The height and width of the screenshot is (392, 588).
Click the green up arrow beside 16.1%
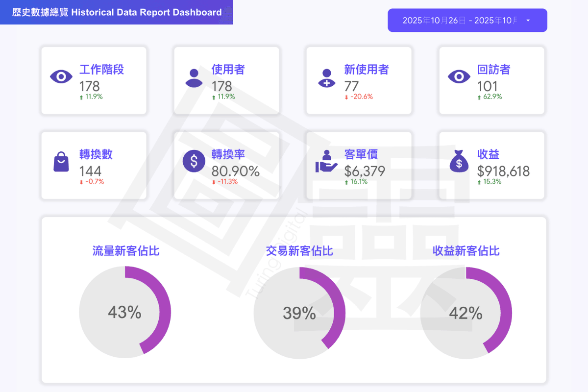(x=346, y=182)
